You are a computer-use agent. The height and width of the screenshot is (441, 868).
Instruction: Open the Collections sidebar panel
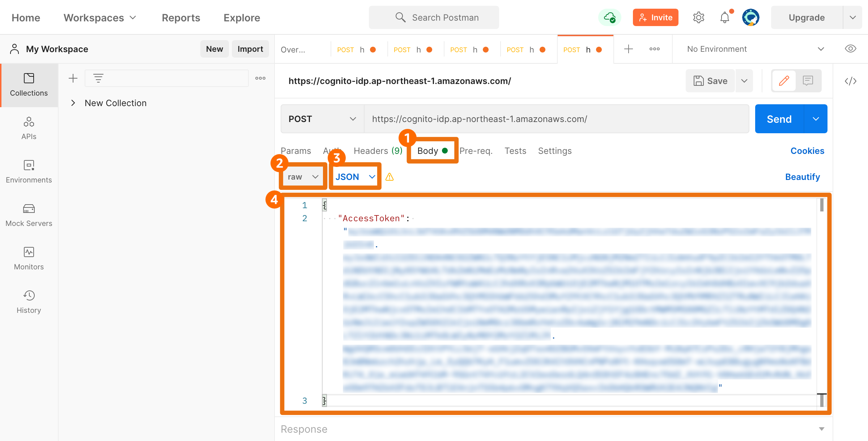click(x=29, y=85)
